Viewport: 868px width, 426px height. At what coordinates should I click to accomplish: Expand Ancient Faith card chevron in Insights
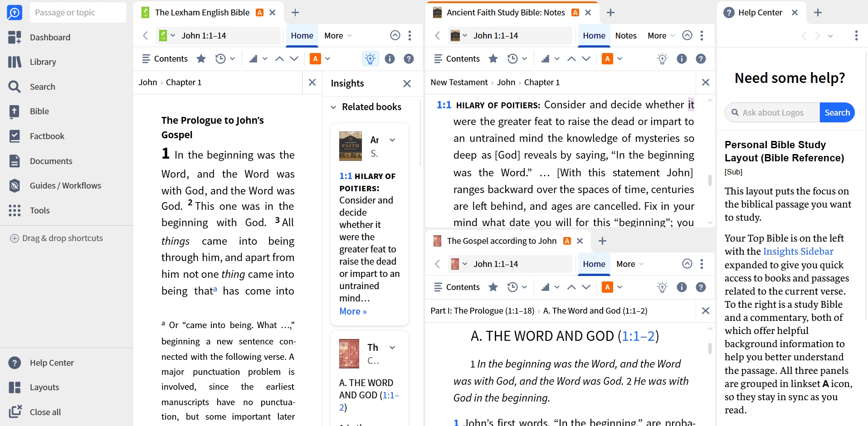pyautogui.click(x=392, y=140)
